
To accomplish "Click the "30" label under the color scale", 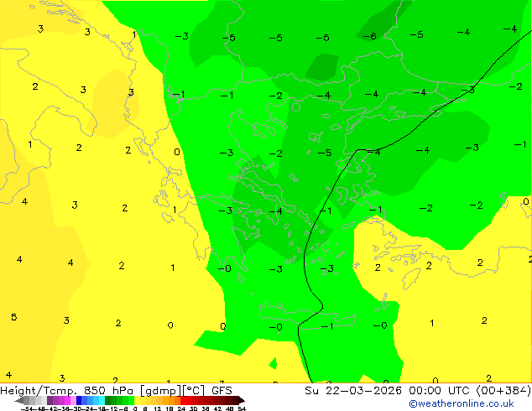I will pos(193,408).
